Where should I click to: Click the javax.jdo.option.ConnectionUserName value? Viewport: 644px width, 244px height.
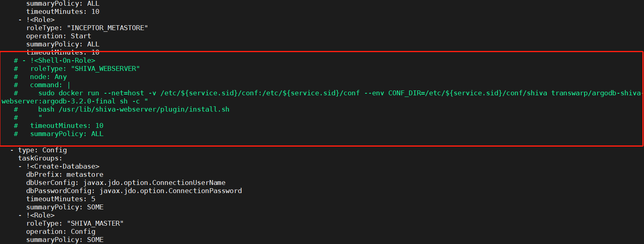coord(154,182)
